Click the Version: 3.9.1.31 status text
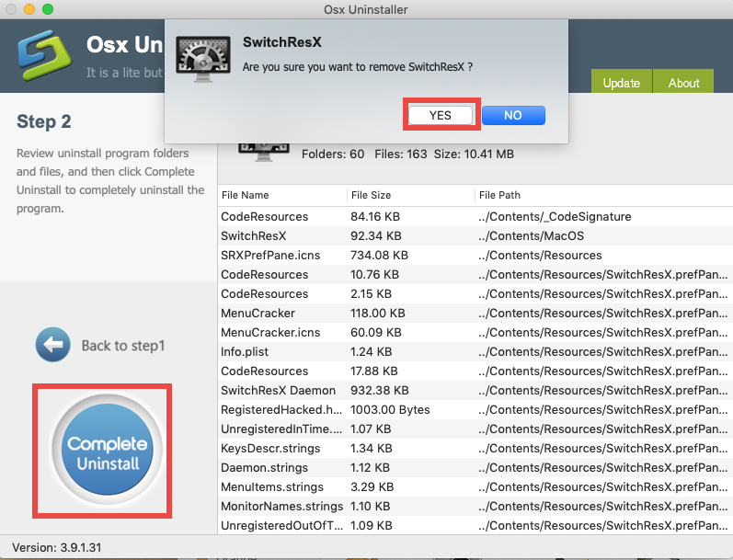This screenshot has height=560, width=733. [57, 547]
